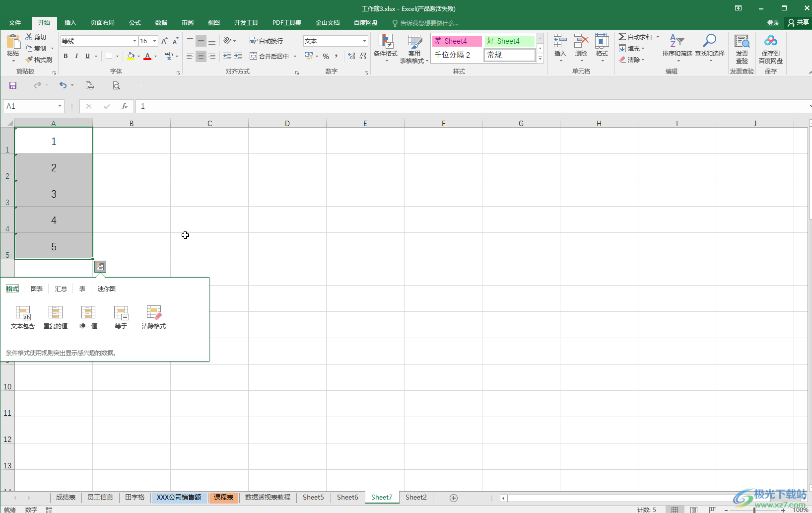Click the Insert cells icon
Image resolution: width=812 pixels, height=513 pixels.
tap(560, 41)
